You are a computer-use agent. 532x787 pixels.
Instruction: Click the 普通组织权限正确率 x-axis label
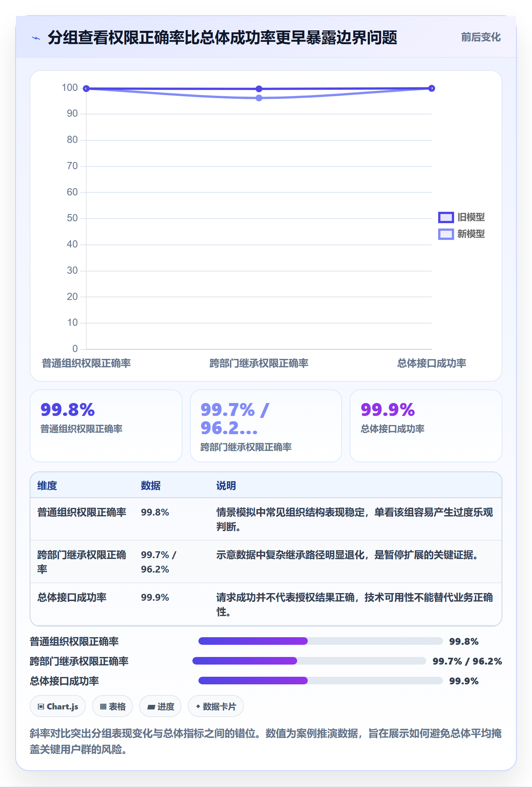point(86,363)
